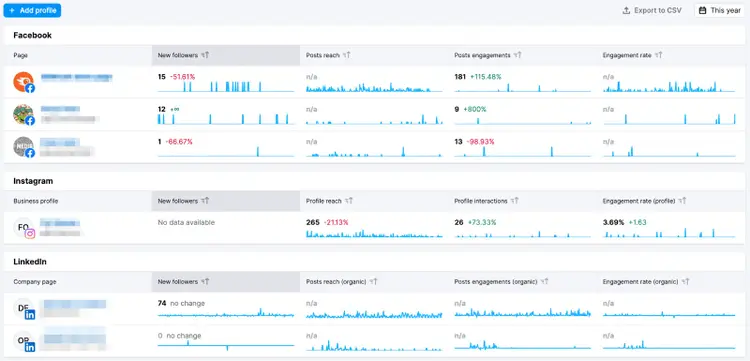Click the Page column header in Facebook

click(x=21, y=55)
